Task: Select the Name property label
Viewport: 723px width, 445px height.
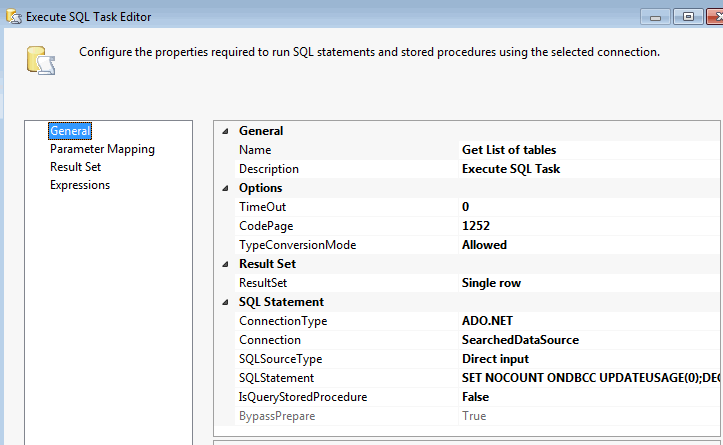Action: (x=255, y=150)
